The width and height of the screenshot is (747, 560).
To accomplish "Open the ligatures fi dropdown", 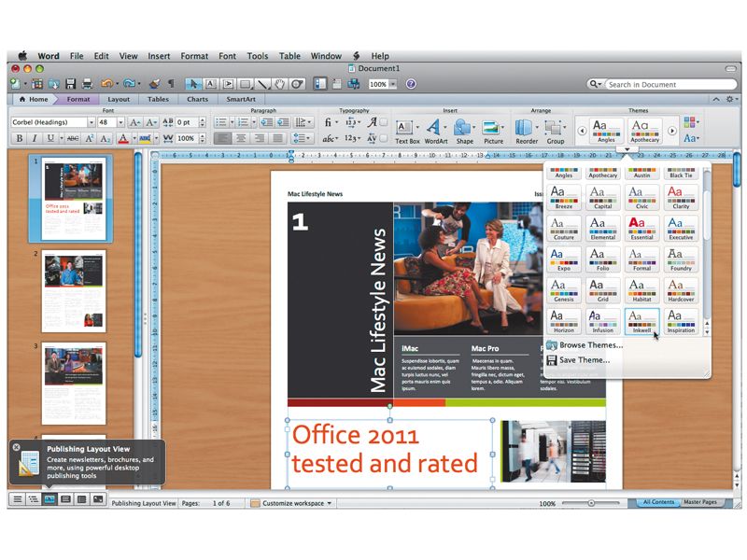I will (331, 122).
